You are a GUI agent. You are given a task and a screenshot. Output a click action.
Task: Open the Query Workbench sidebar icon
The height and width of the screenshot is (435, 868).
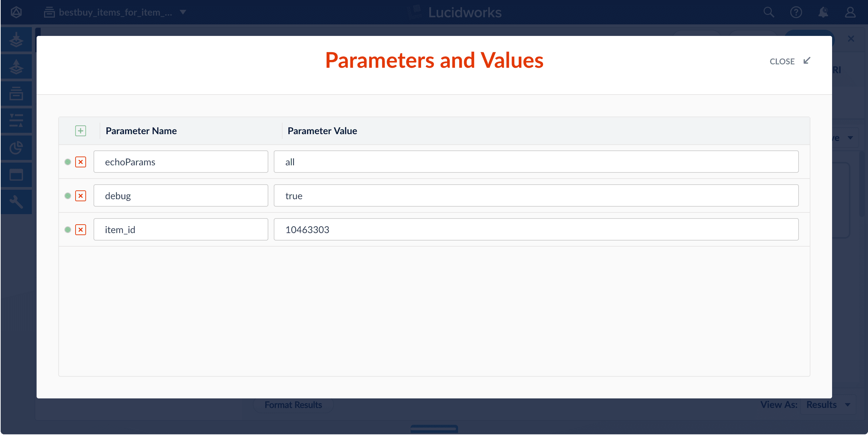coord(16,66)
